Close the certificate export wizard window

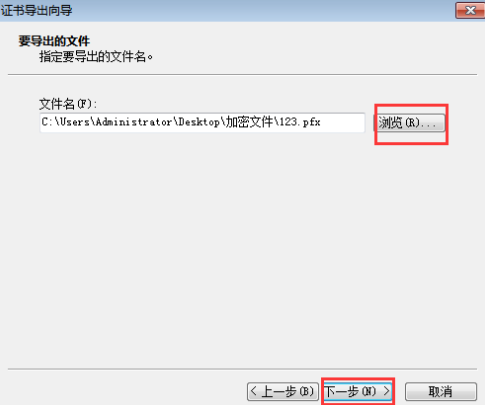pos(470,11)
